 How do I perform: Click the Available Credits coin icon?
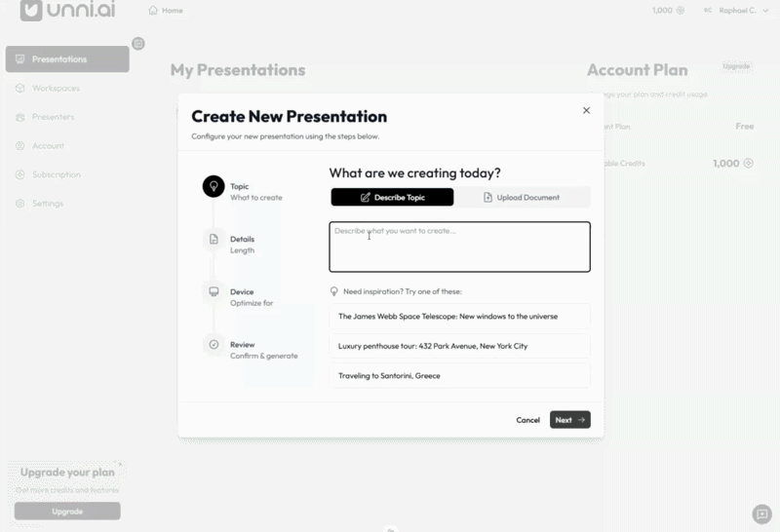pos(748,163)
